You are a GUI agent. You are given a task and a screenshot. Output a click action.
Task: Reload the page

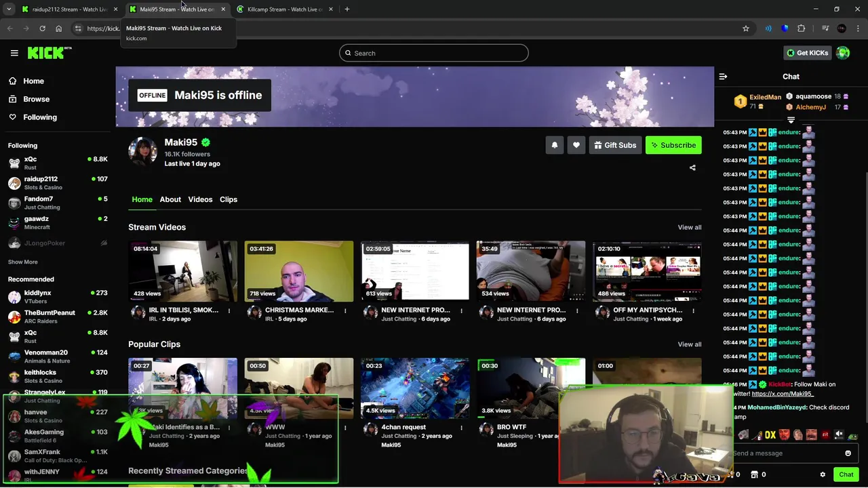coord(42,28)
